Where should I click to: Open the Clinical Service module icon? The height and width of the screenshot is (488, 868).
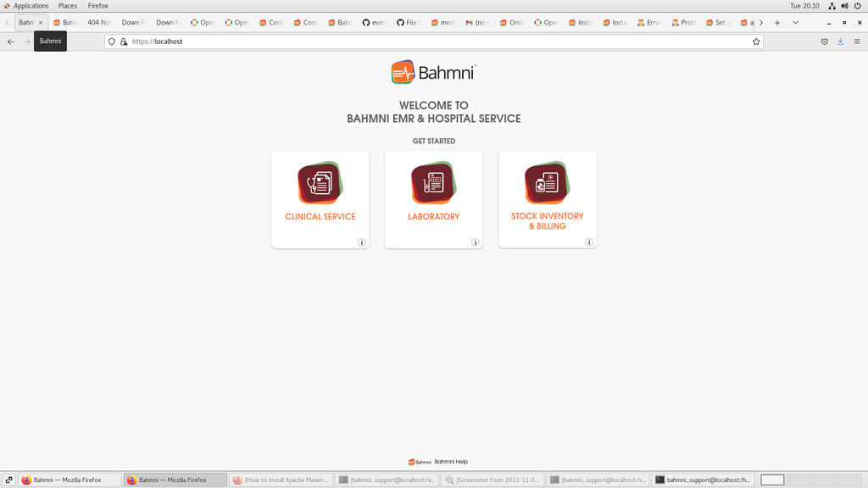pyautogui.click(x=320, y=182)
